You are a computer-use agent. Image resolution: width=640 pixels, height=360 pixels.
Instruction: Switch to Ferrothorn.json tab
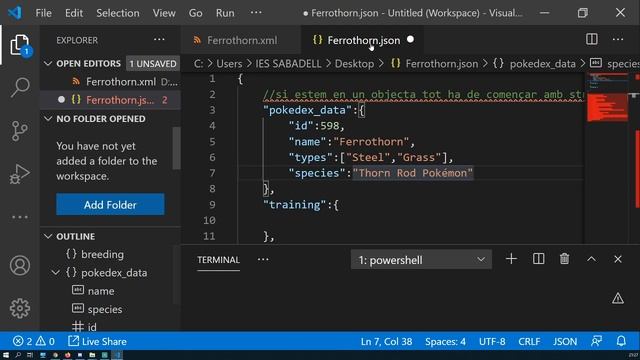click(x=362, y=40)
